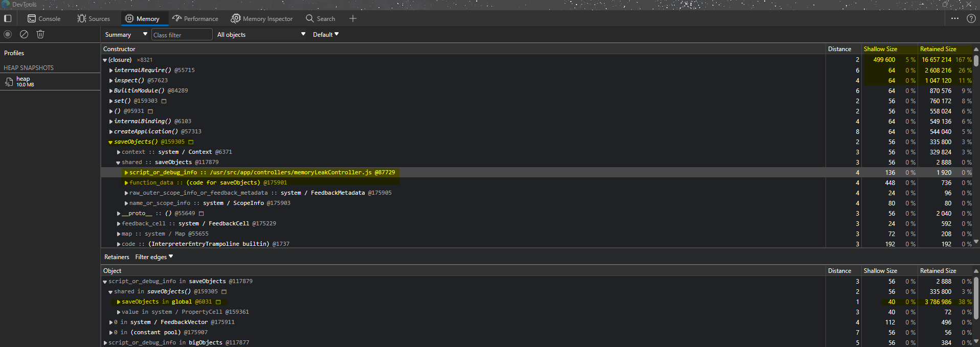
Task: Switch to the Sources tab
Action: (x=94, y=18)
